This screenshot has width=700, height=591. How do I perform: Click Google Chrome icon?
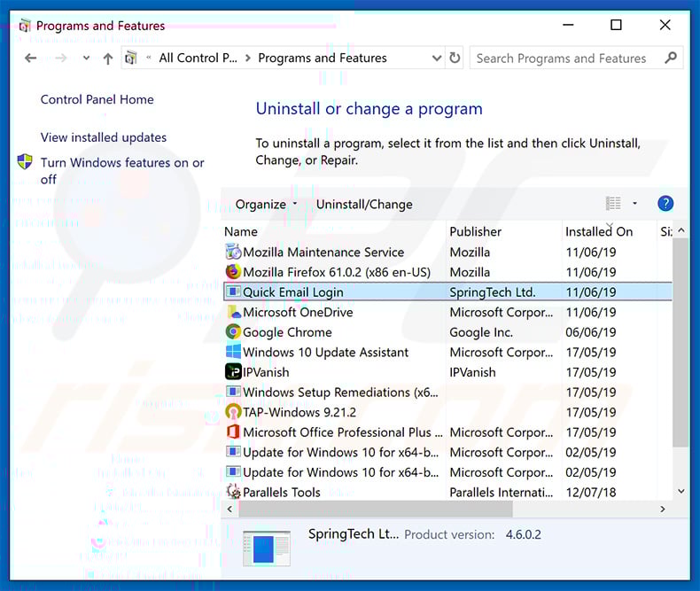(233, 331)
